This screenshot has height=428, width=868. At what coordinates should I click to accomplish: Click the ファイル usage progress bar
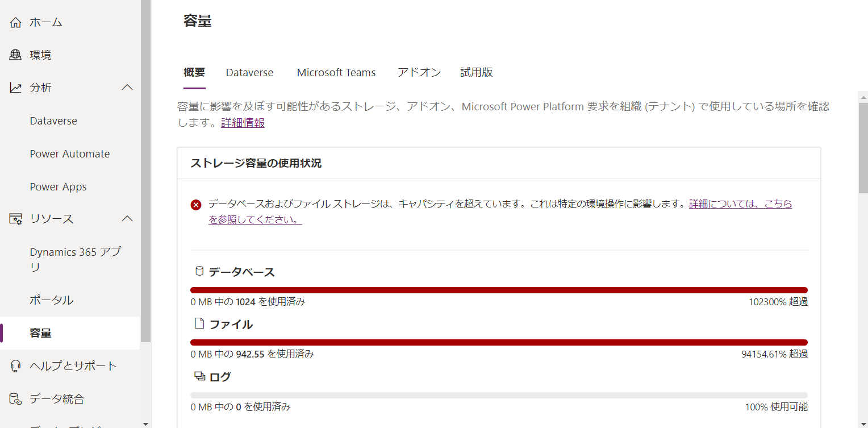click(x=499, y=342)
